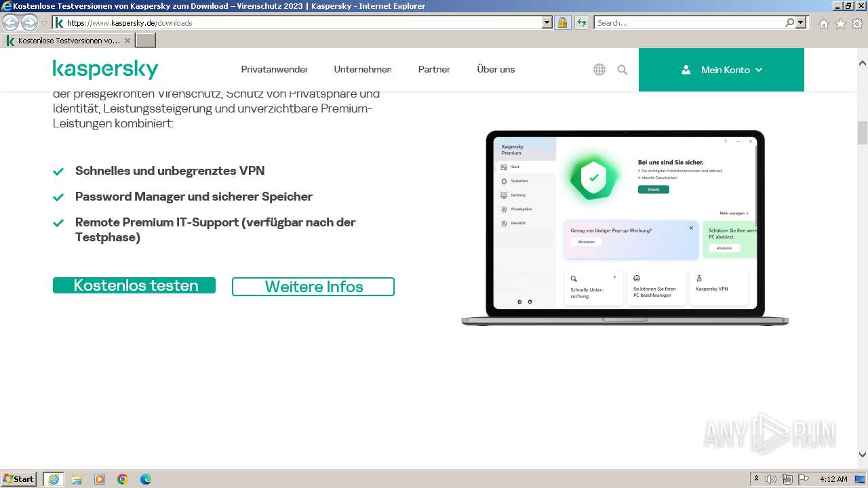Open the website search magnifier
Screen dimensions: 868x488
click(x=622, y=69)
